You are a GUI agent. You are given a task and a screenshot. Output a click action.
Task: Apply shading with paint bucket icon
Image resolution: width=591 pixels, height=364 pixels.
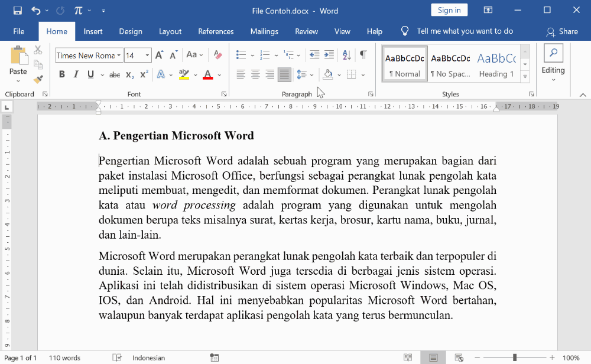328,74
